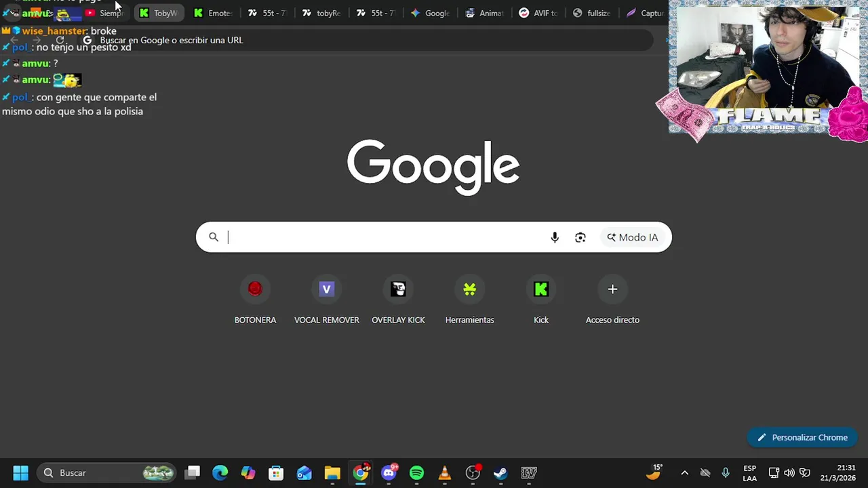Switch to the tobyRe tab

pyautogui.click(x=322, y=13)
